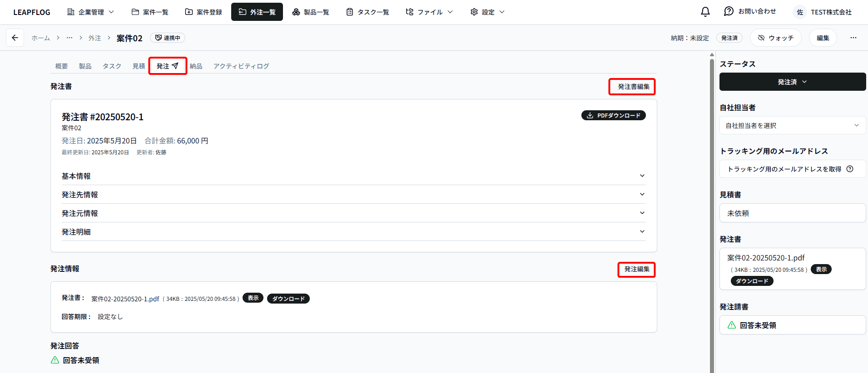The image size is (868, 373).
Task: Click the vertical scrollbar of main panel
Action: click(712, 213)
